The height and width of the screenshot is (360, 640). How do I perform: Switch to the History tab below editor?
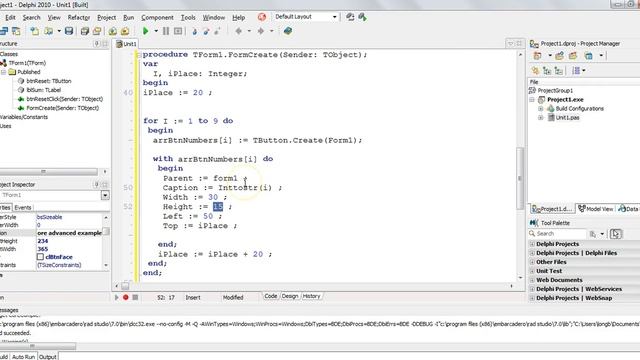click(311, 296)
